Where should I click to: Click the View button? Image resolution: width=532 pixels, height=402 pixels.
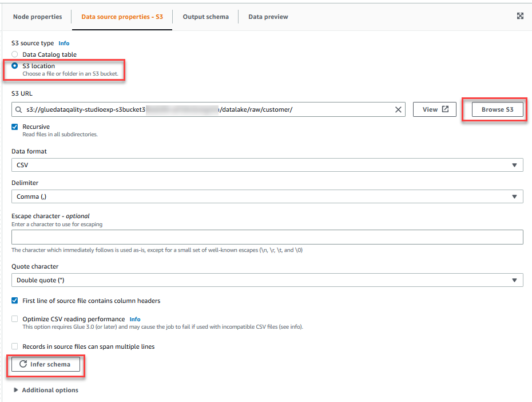435,109
